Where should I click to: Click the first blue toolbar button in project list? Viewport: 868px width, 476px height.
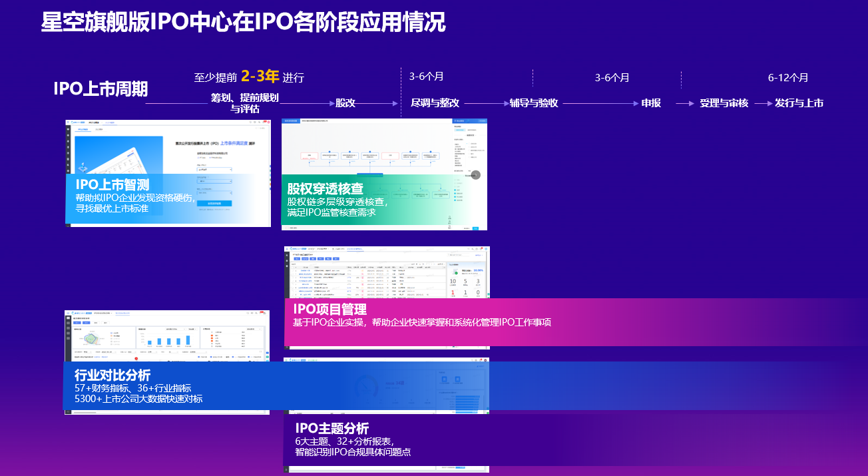click(296, 257)
